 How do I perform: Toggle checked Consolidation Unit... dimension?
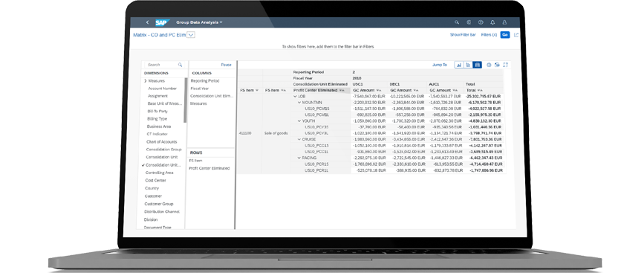[161, 165]
